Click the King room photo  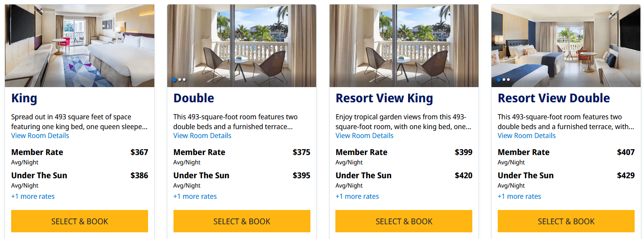(79, 46)
